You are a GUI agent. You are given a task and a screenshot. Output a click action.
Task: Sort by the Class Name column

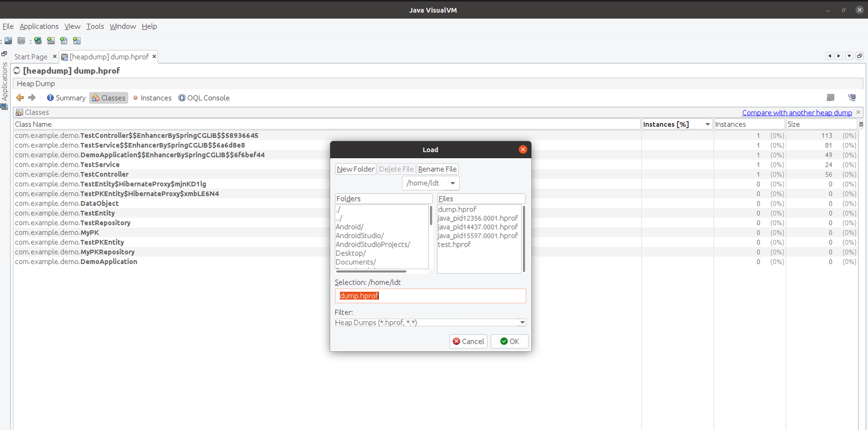point(327,124)
